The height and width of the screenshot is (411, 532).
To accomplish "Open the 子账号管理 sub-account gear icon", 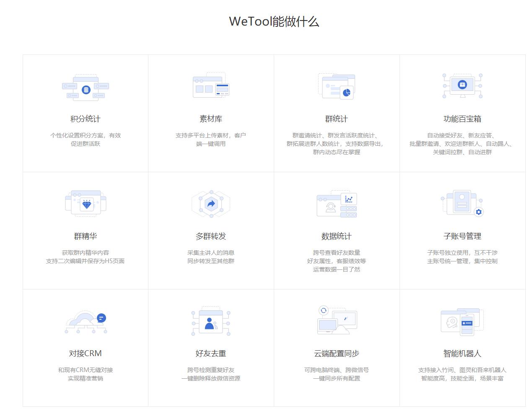I will (x=462, y=203).
